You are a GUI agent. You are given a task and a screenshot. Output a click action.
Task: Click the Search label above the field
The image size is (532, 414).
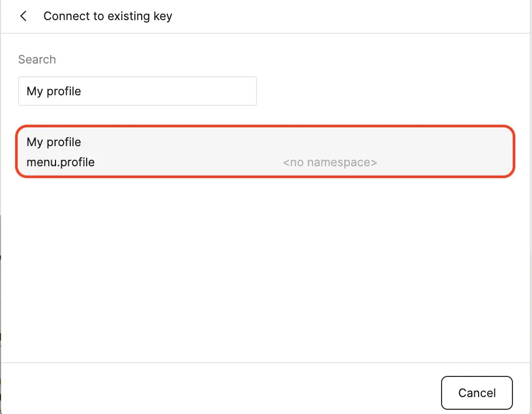[x=37, y=59]
